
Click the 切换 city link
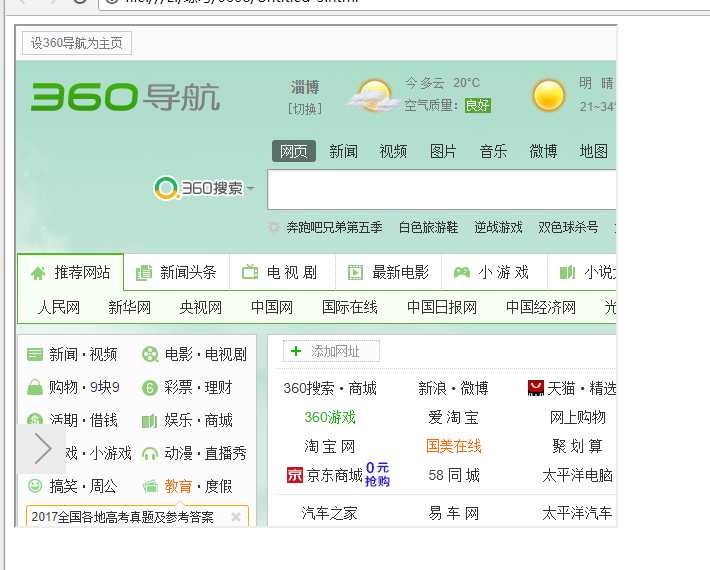pos(305,109)
